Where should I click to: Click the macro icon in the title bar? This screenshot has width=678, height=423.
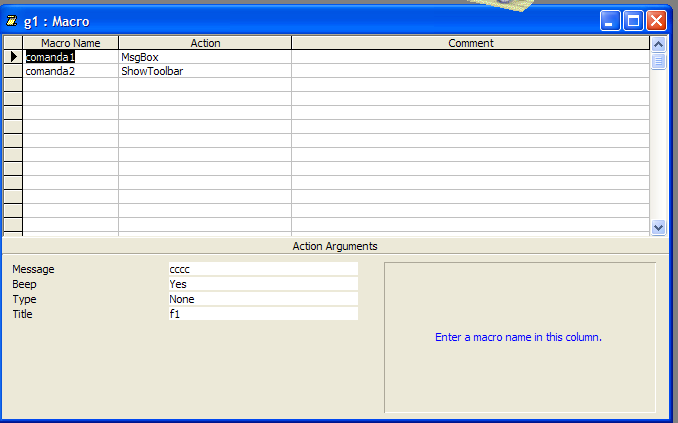tap(12, 20)
